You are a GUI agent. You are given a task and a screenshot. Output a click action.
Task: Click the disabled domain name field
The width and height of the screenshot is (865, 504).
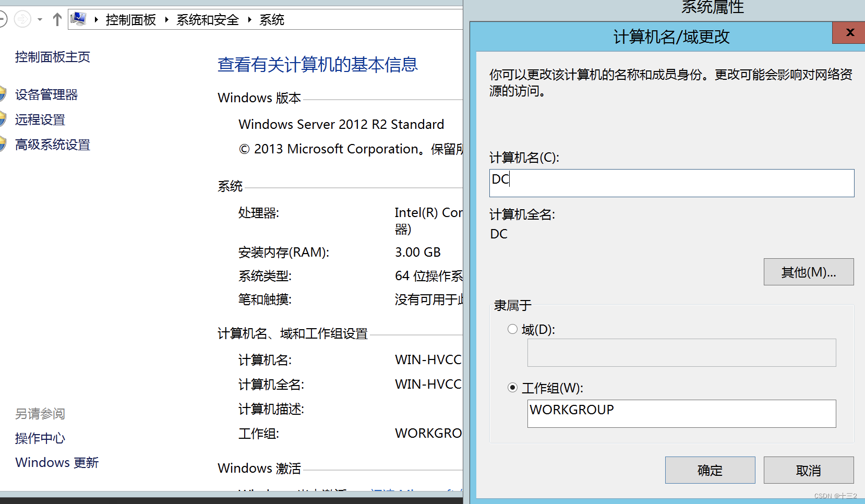pos(681,353)
